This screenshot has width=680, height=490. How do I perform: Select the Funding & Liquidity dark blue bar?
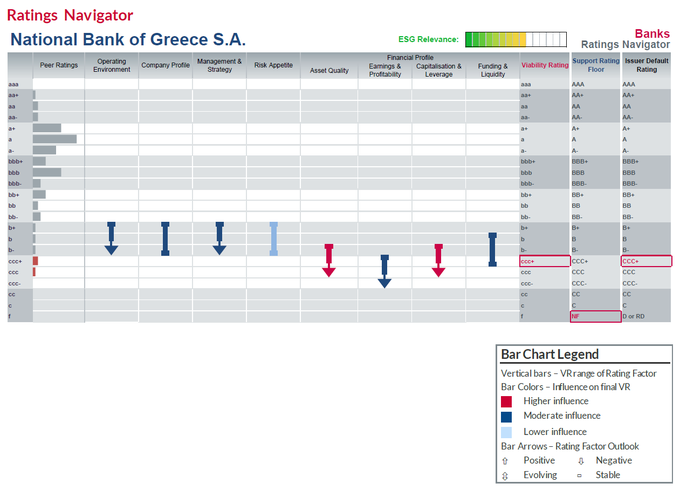[x=492, y=249]
